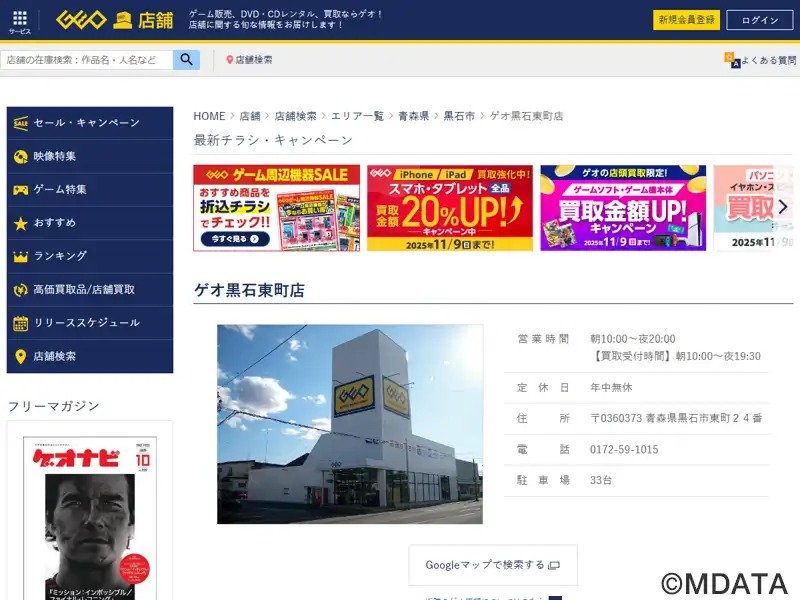The height and width of the screenshot is (600, 800).
Task: Click the address text 青森県黒石市東町２４番
Action: pos(704,418)
